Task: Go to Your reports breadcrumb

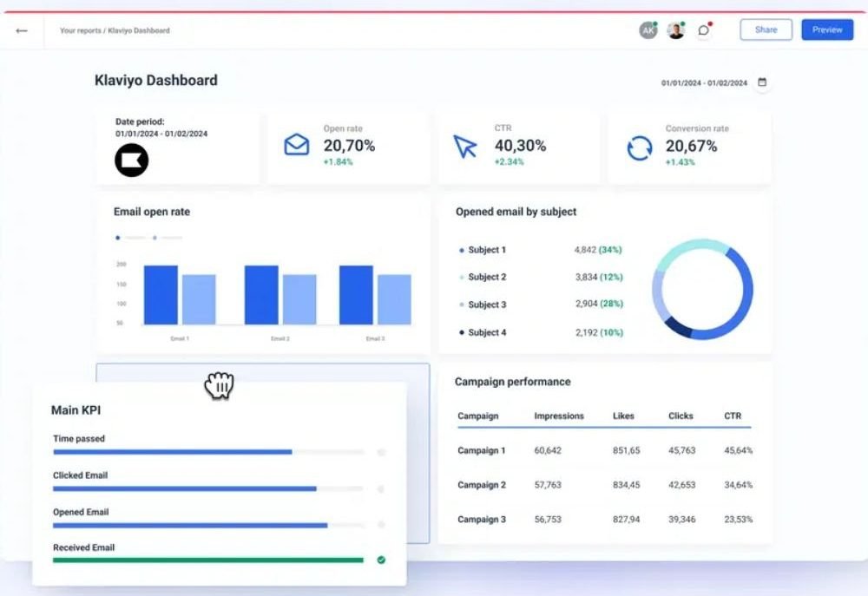Action: 80,30
